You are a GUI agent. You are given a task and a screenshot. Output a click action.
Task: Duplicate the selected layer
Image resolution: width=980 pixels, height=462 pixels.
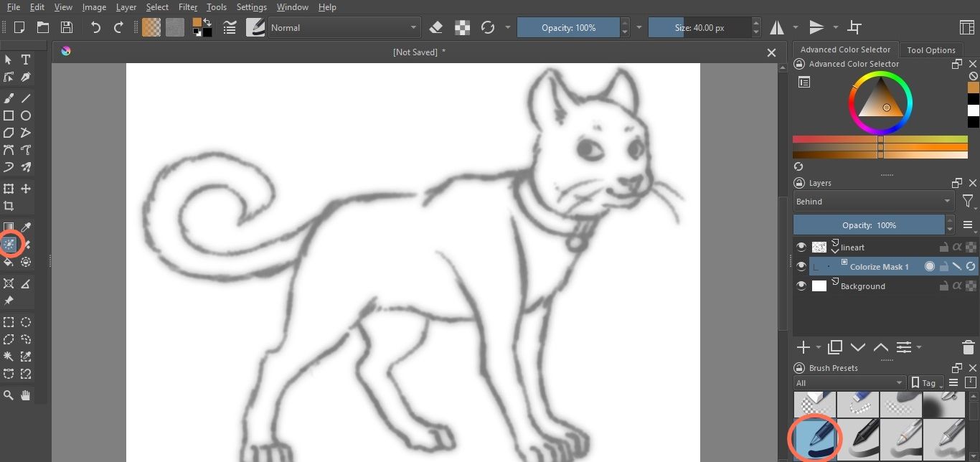point(835,348)
